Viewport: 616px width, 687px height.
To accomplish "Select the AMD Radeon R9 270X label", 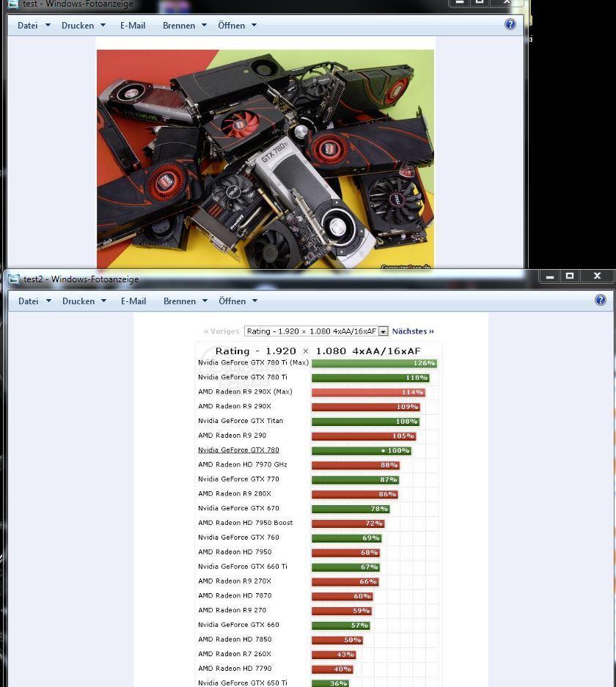I will [235, 581].
